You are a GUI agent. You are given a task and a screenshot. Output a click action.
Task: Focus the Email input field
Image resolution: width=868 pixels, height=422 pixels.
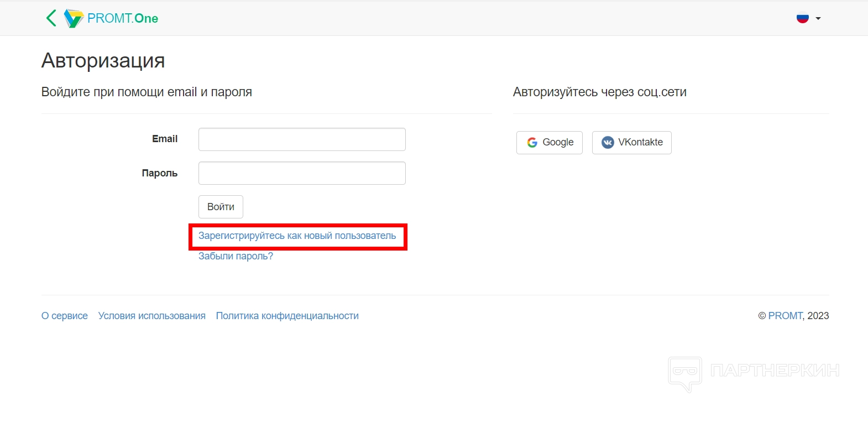pos(302,139)
